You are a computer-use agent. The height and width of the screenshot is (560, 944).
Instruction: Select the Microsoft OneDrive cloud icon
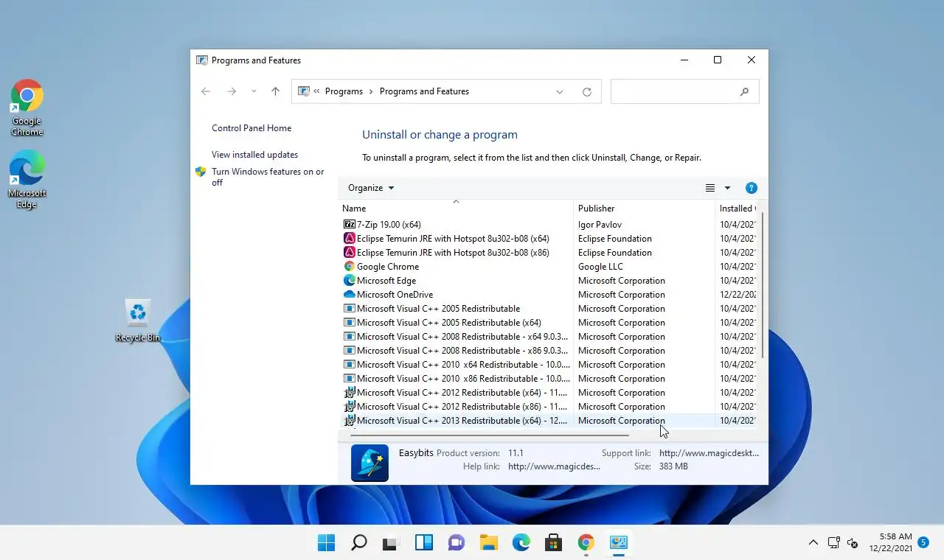350,295
